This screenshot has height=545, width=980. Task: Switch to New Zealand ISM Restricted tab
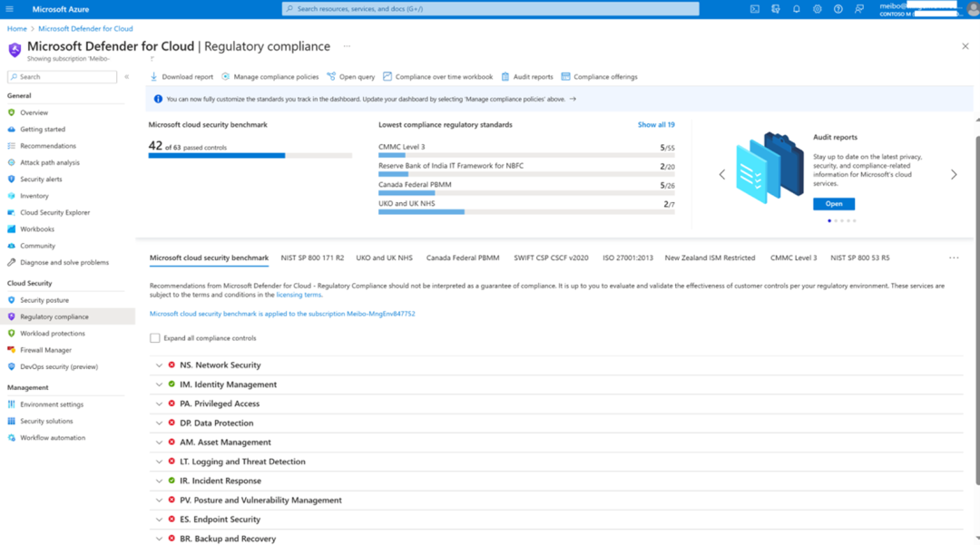(x=710, y=258)
